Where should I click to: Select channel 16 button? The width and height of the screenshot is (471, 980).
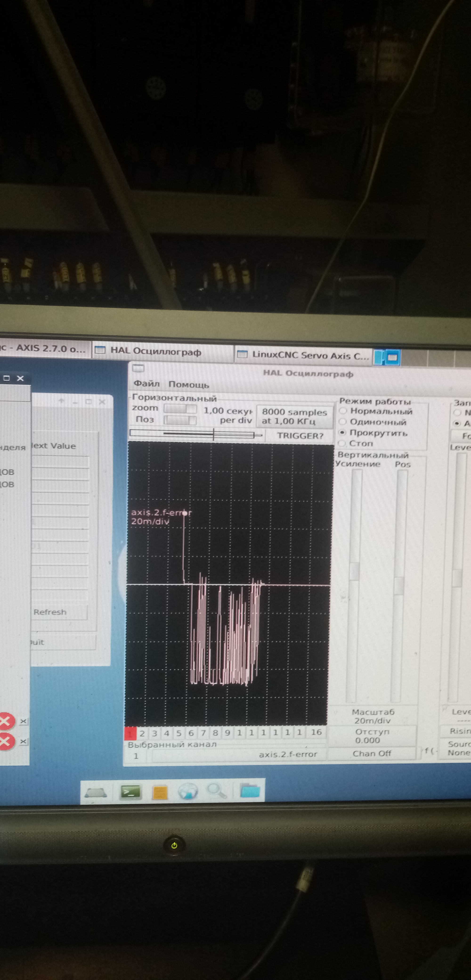tap(316, 732)
